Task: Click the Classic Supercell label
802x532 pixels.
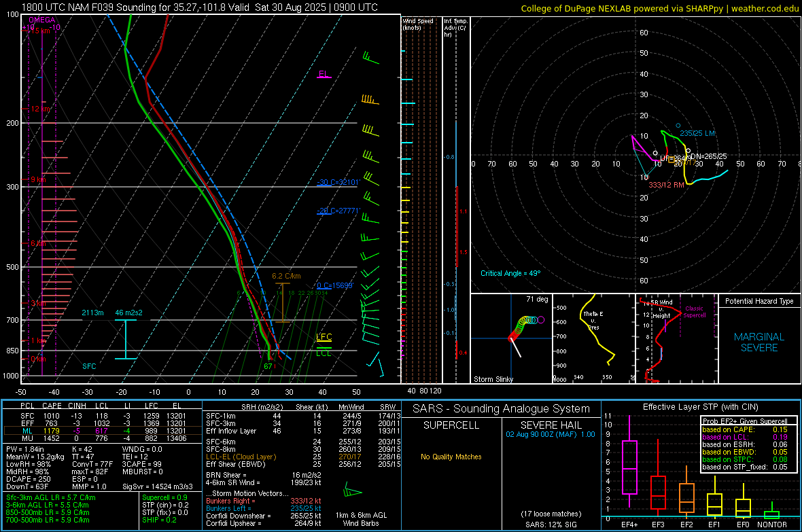Action: click(694, 312)
